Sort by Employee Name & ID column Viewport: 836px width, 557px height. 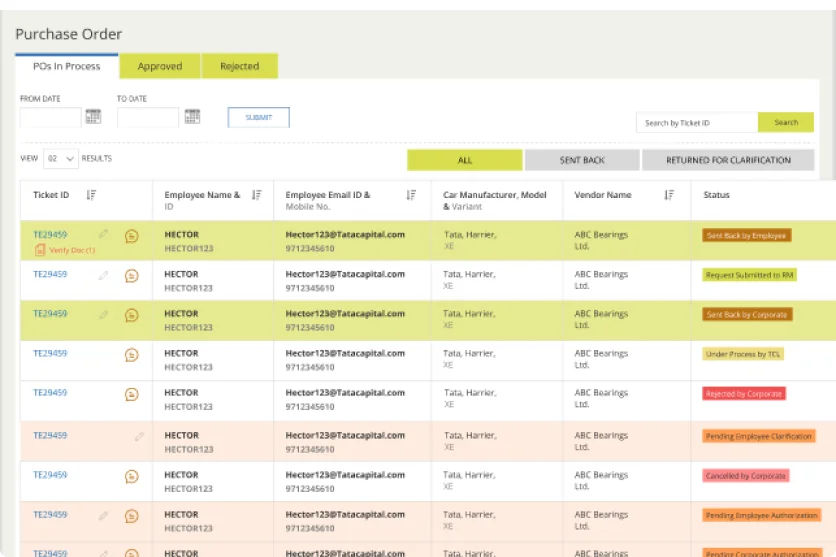(256, 195)
